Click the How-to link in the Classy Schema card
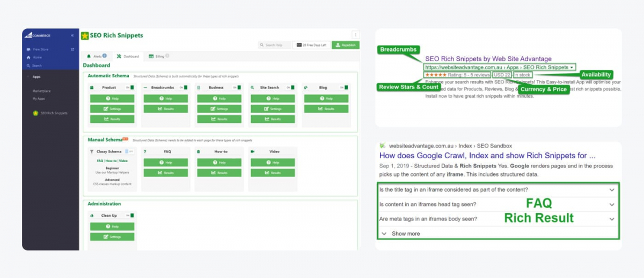Viewport: 644px width, 278px height. coord(111,161)
